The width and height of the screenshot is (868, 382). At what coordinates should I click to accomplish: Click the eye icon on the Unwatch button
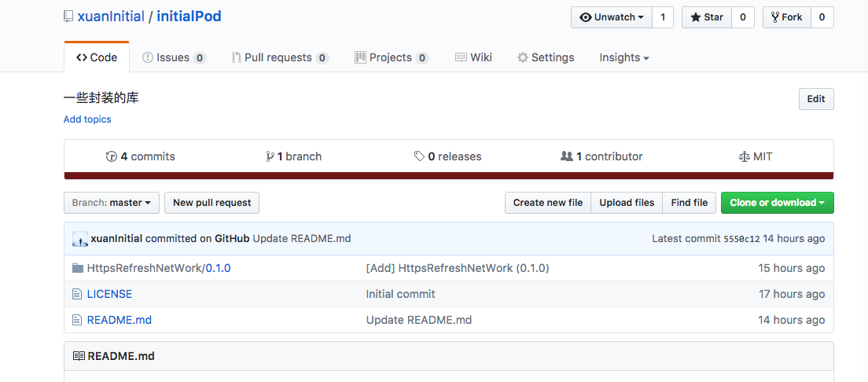(x=586, y=17)
